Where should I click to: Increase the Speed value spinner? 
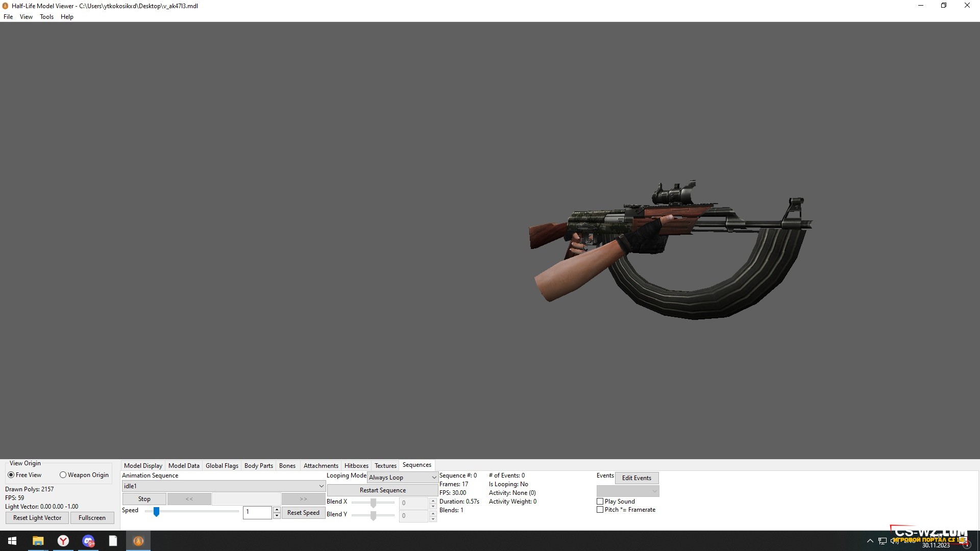click(x=277, y=509)
